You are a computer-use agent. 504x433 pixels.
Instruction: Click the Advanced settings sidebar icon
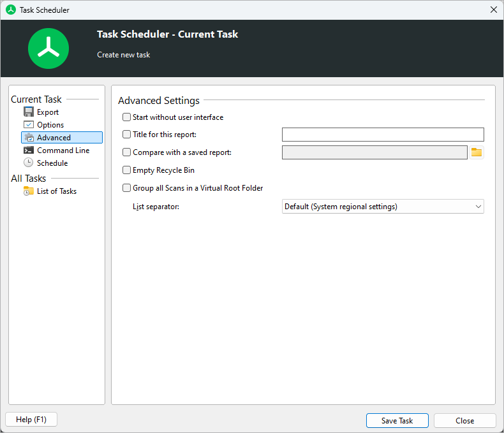click(x=29, y=138)
